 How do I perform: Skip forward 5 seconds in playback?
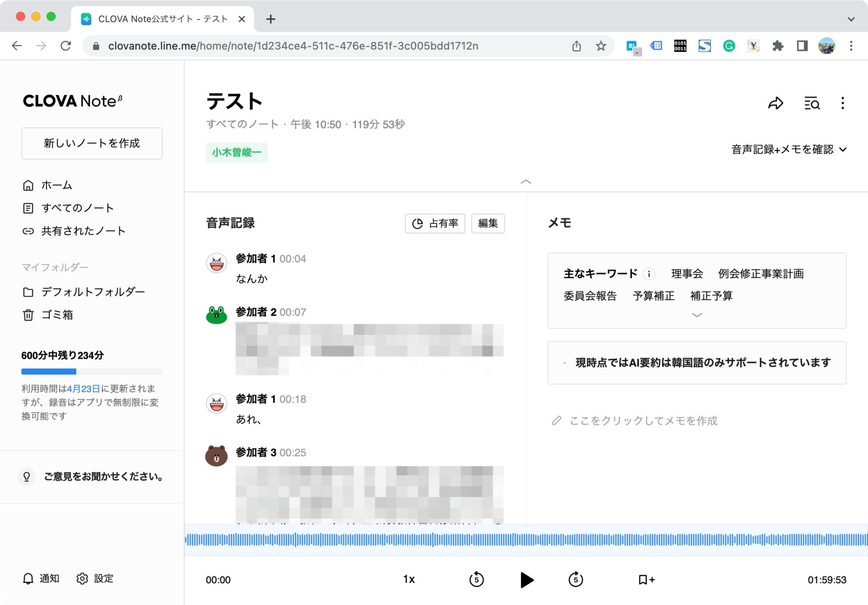pyautogui.click(x=576, y=580)
